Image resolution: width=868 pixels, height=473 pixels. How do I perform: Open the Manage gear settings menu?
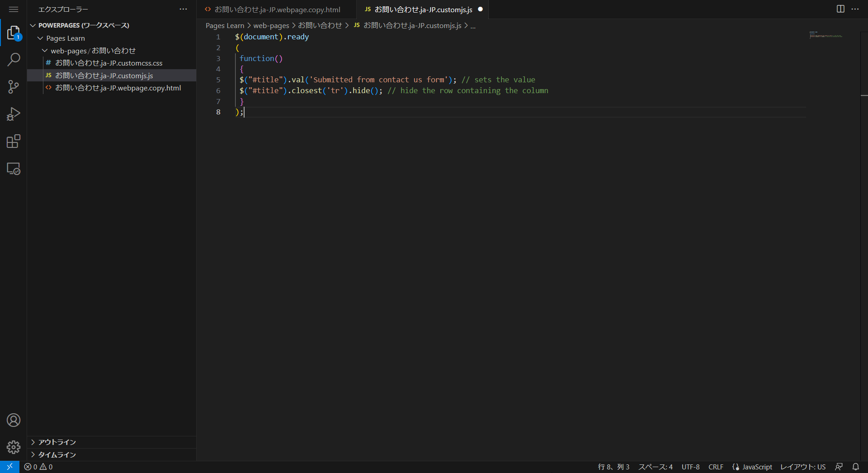click(x=14, y=447)
